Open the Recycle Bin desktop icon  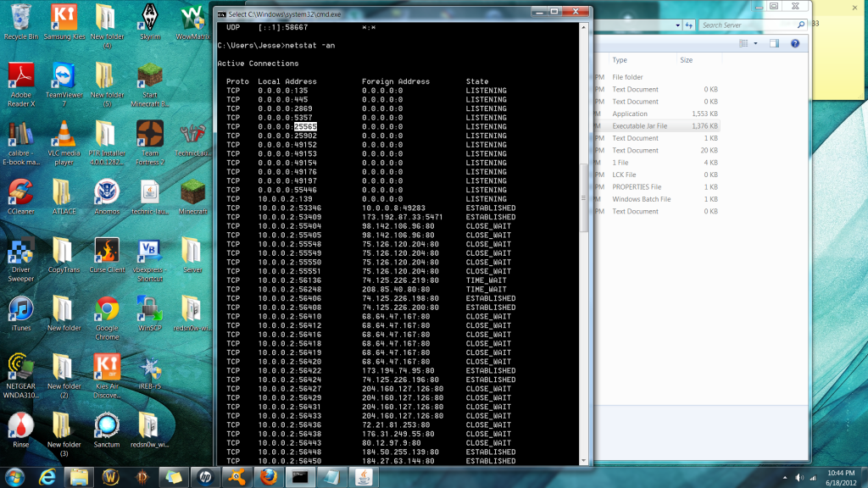tap(21, 22)
